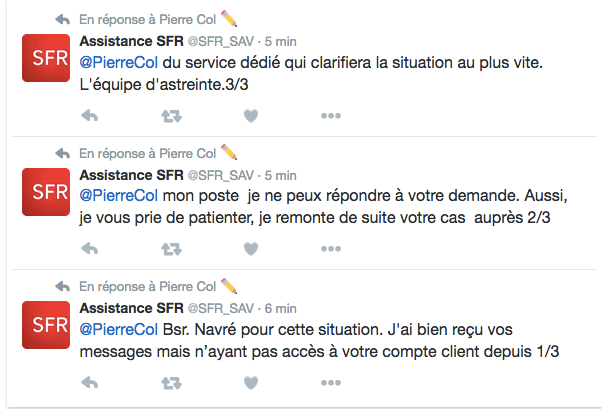The width and height of the screenshot is (602, 409).
Task: Retweet the tweet ending 3/3
Action: [x=171, y=116]
